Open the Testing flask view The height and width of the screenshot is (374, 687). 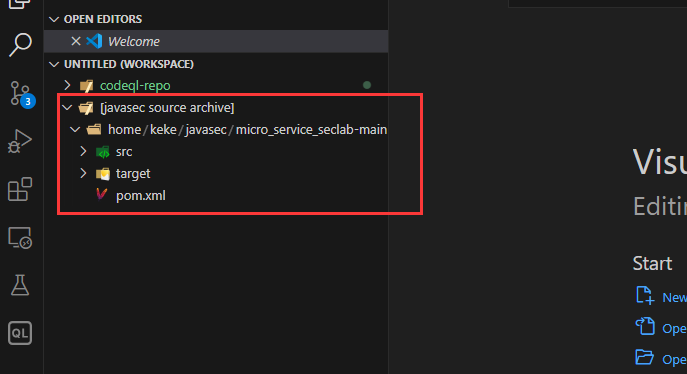click(20, 285)
